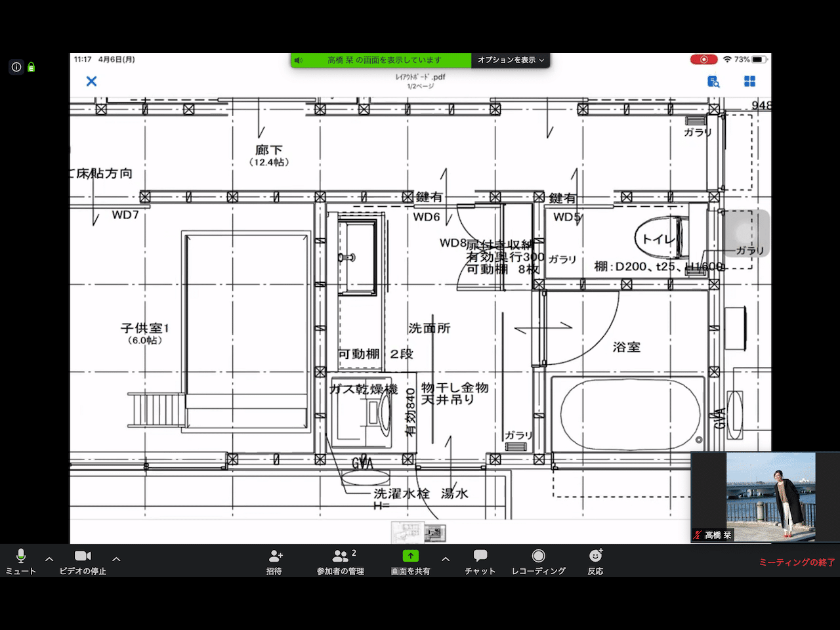The image size is (840, 630).
Task: Open the PDF thumbnail grid view icon
Action: 749,81
